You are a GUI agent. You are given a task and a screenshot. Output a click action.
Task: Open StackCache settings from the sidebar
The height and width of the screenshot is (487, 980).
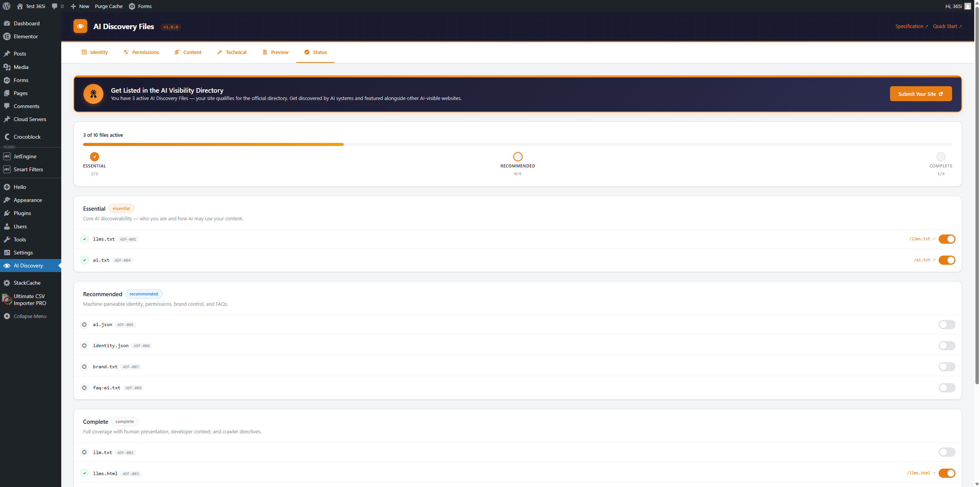(7, 283)
